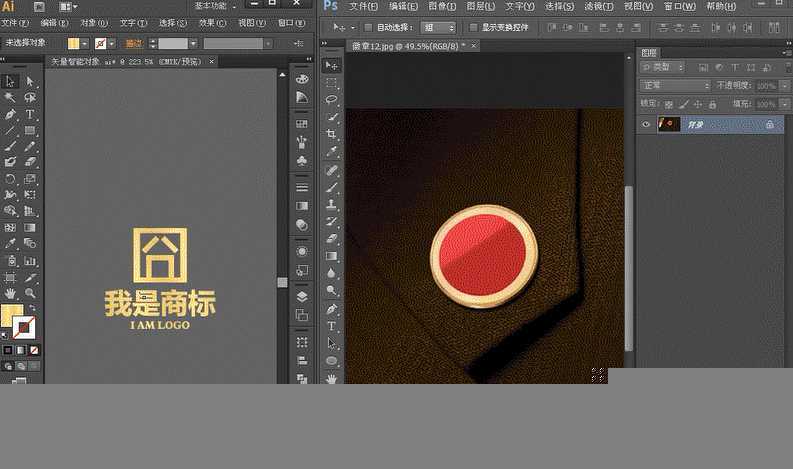The image size is (793, 469).
Task: Open Illustrator Effect menu
Action: pyautogui.click(x=212, y=23)
